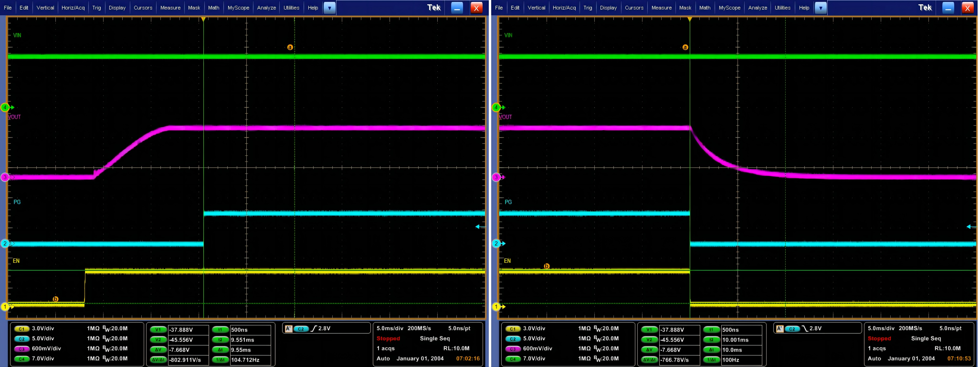The width and height of the screenshot is (980, 367).
Task: Click channel 4 ground marker in left graticule
Action: click(x=5, y=108)
